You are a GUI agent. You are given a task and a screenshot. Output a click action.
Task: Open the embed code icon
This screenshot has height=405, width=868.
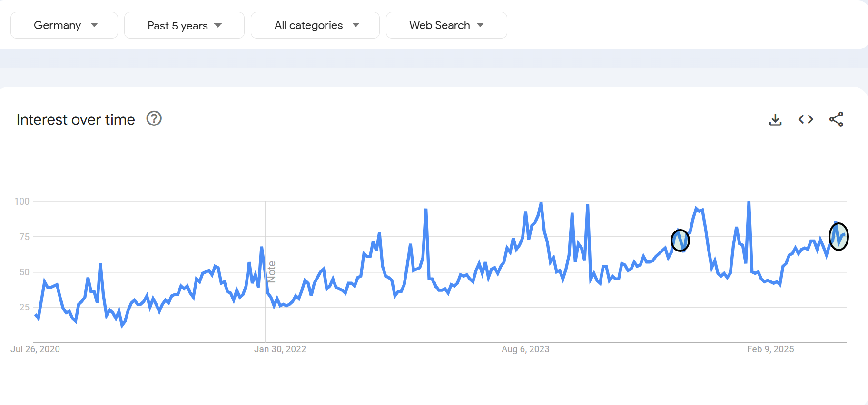click(x=806, y=119)
